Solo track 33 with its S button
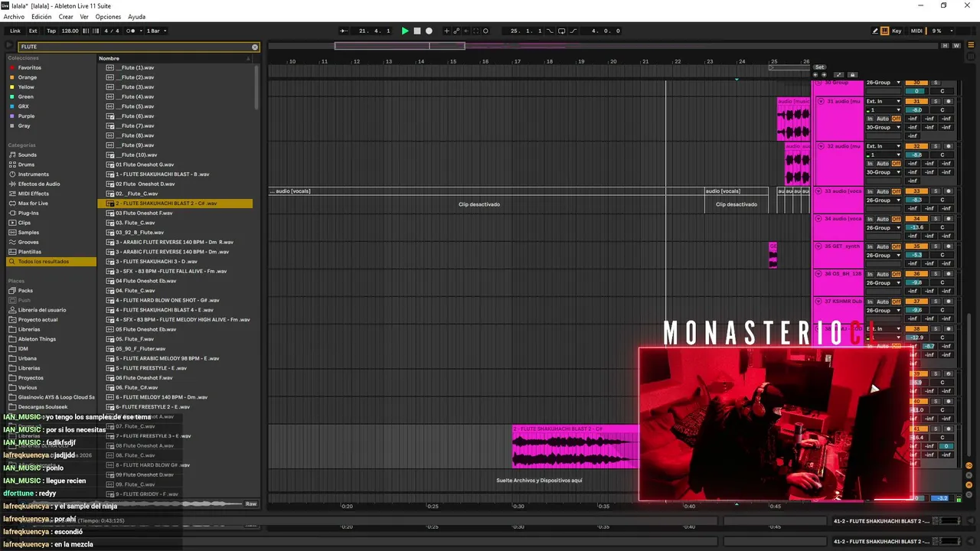 coord(935,191)
